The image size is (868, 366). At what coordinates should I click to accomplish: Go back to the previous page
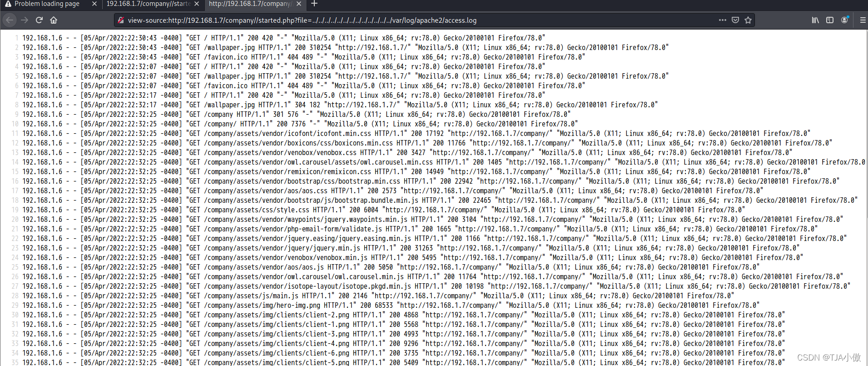(10, 20)
